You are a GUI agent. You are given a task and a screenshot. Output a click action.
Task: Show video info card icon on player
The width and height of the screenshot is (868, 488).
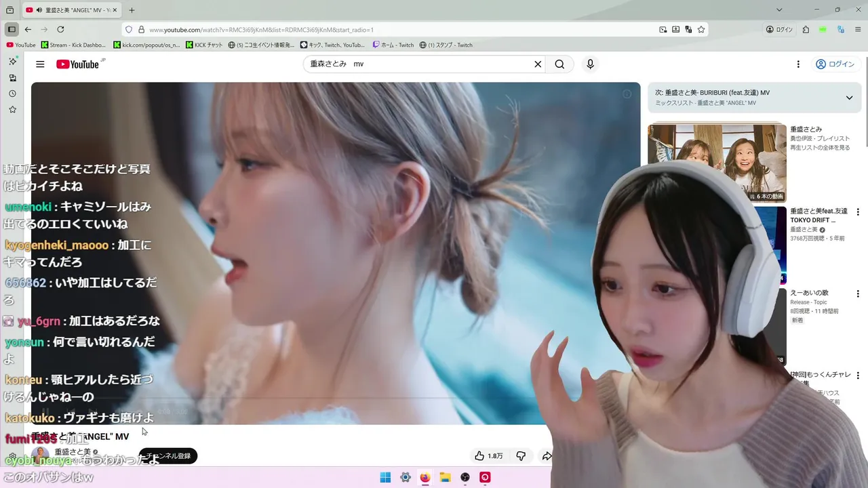627,94
